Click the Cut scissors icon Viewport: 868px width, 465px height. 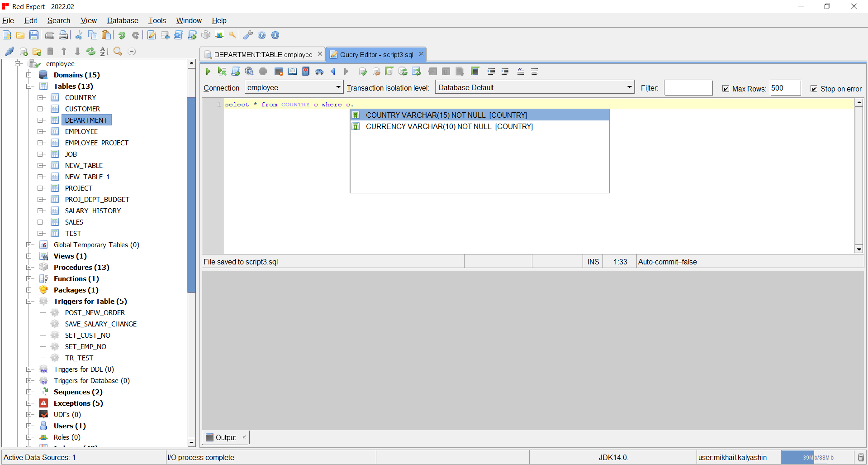(x=79, y=35)
